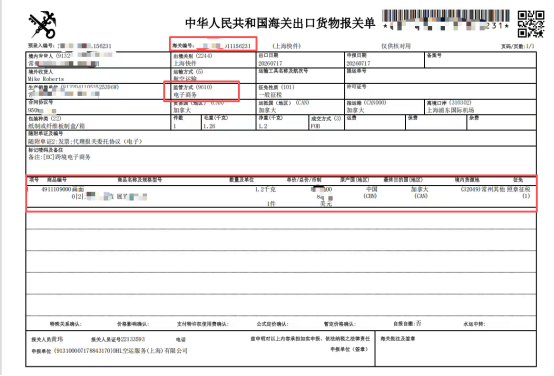Click the quantity 1.2千克

[x=265, y=189]
